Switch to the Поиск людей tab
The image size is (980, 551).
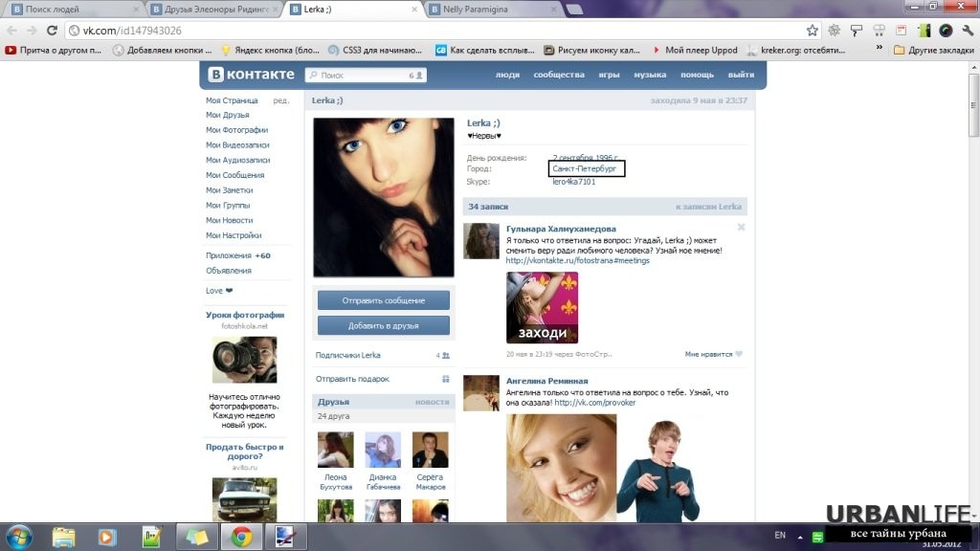point(74,10)
